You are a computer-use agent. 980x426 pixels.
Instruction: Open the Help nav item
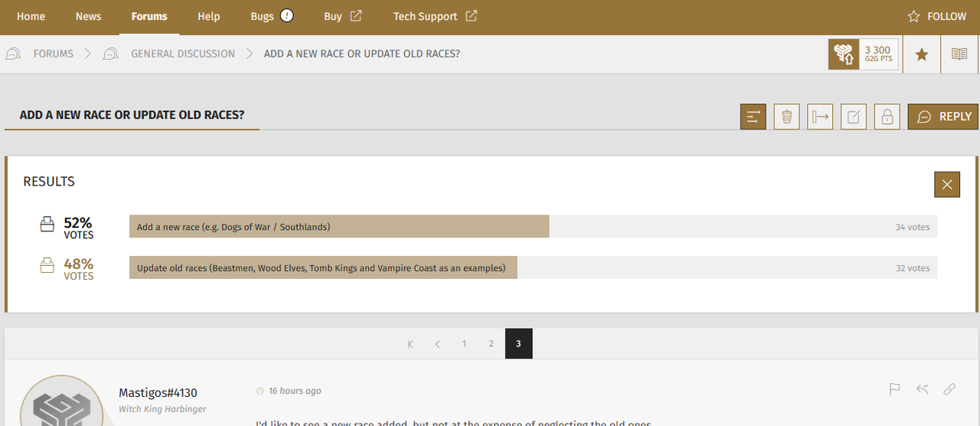pyautogui.click(x=208, y=16)
